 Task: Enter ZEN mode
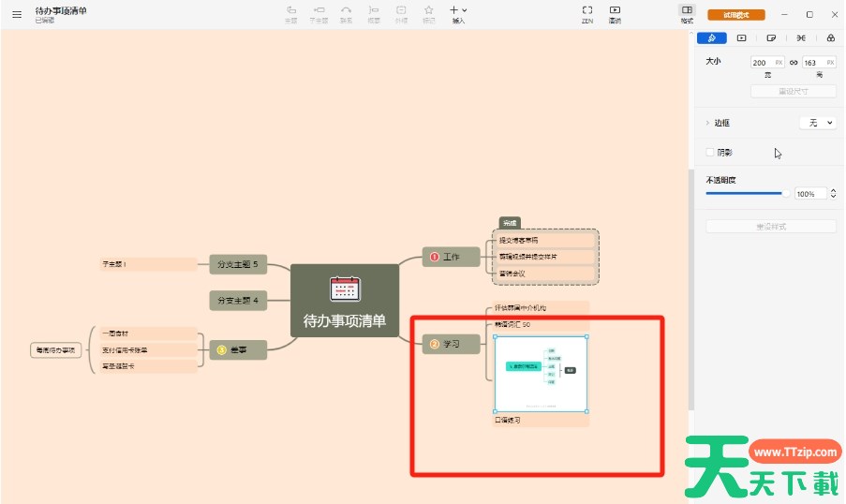[x=586, y=13]
